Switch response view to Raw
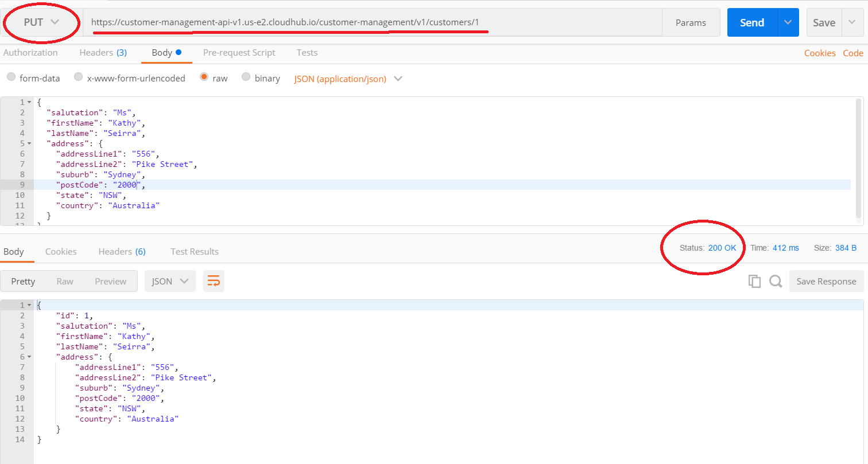This screenshot has height=464, width=868. [65, 281]
